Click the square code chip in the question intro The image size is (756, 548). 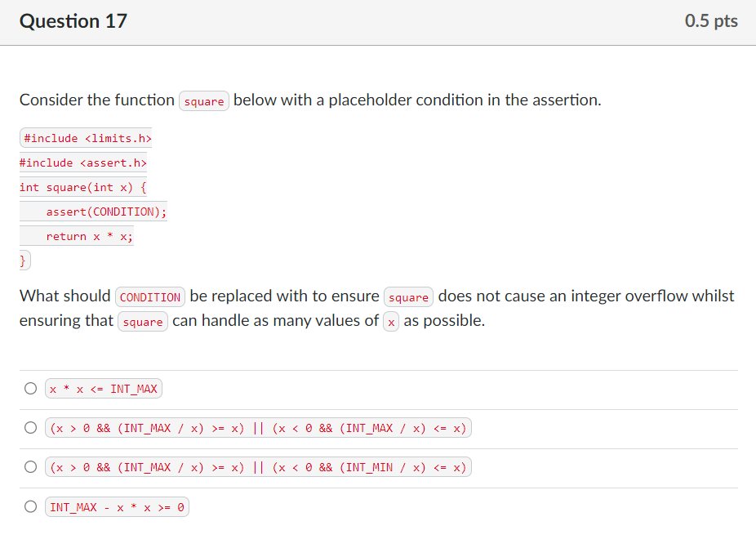coord(204,100)
